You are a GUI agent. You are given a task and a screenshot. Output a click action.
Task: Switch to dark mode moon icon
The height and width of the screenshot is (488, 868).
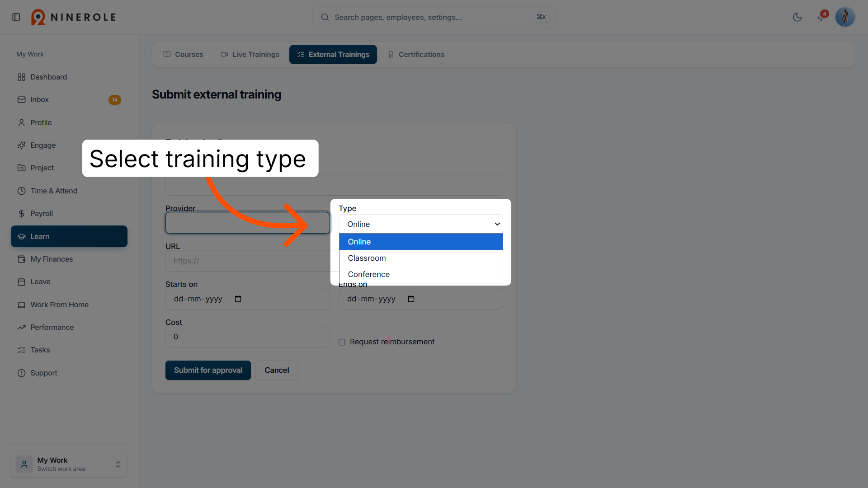click(797, 17)
